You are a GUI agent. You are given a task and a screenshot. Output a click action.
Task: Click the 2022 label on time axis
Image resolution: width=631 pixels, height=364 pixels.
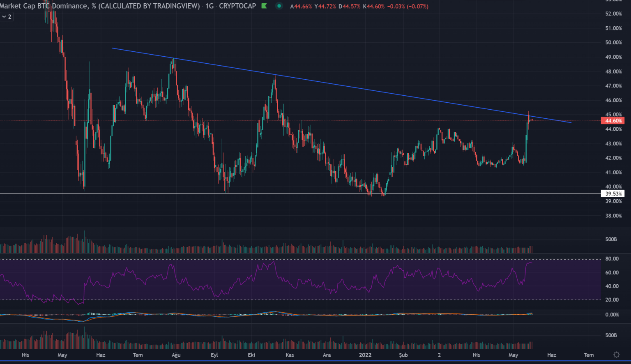click(x=365, y=355)
